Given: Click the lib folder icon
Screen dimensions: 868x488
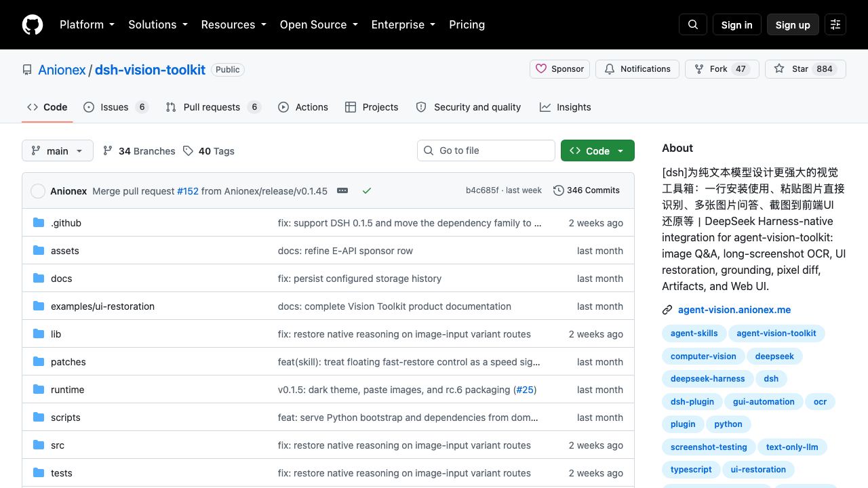Looking at the screenshot, I should click(39, 334).
